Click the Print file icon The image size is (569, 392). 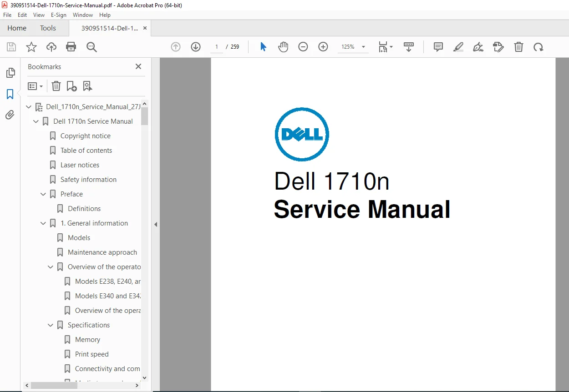click(71, 47)
